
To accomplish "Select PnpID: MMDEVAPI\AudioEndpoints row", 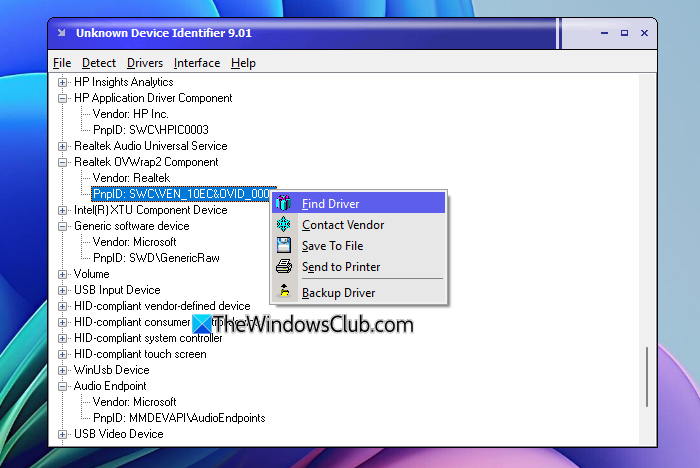I will click(x=179, y=418).
